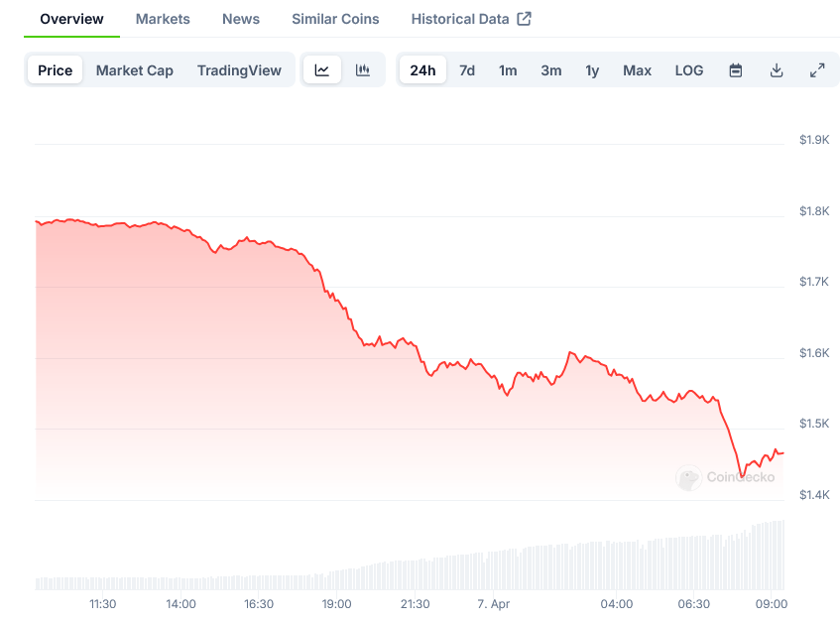Click the $1.5K price axis label

[x=814, y=424]
